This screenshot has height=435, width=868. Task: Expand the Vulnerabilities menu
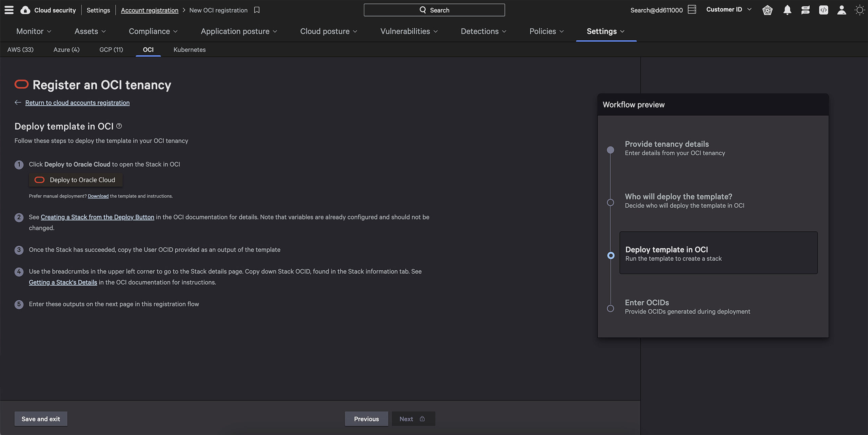click(x=409, y=31)
